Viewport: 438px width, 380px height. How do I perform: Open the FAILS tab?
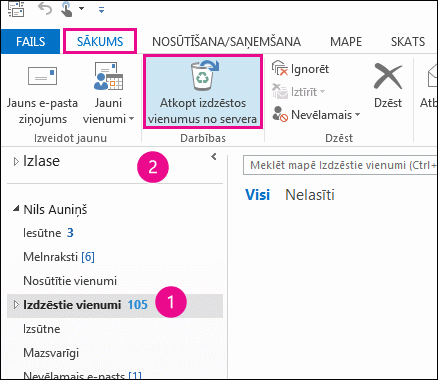30,42
